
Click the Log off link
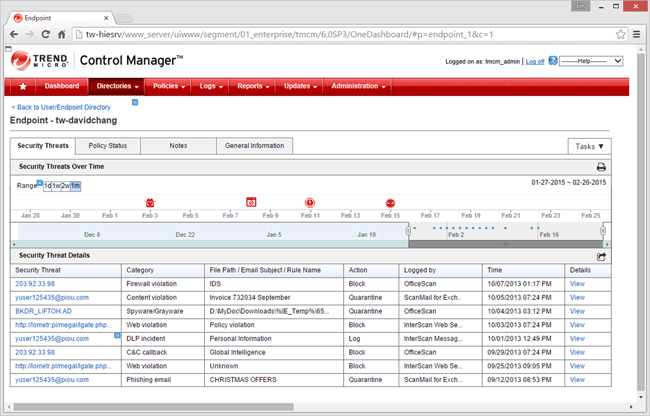click(x=535, y=62)
